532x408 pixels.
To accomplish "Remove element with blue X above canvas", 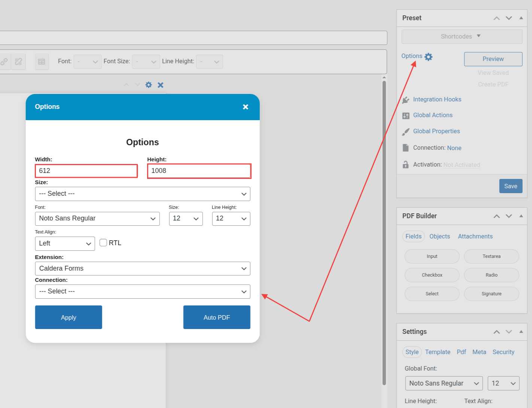I will (x=161, y=85).
